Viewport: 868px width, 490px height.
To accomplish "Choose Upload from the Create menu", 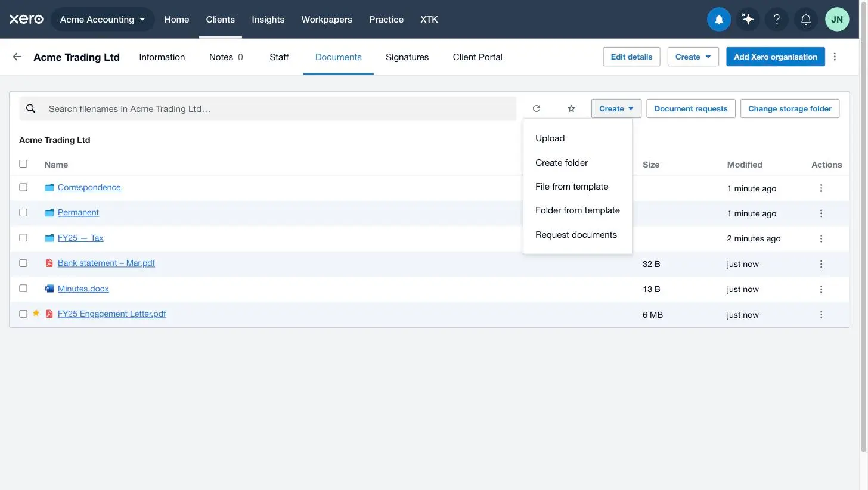I will pyautogui.click(x=578, y=138).
